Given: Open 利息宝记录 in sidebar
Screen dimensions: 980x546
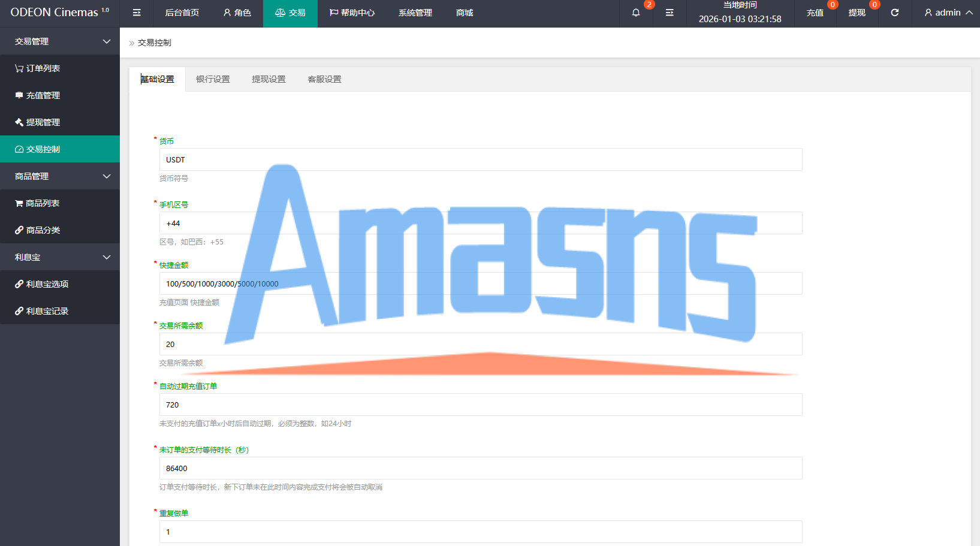Looking at the screenshot, I should (x=60, y=311).
